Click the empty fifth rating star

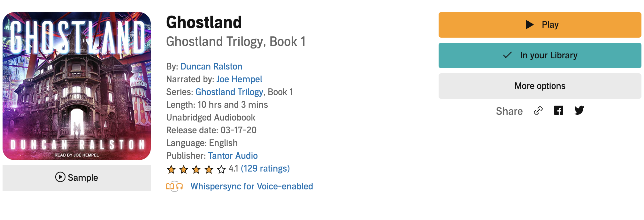point(221,169)
